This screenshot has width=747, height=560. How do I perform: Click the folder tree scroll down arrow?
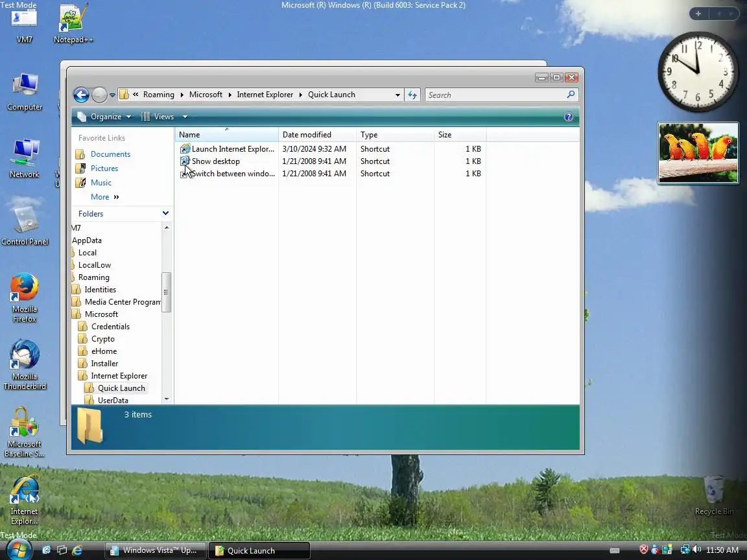pyautogui.click(x=166, y=399)
